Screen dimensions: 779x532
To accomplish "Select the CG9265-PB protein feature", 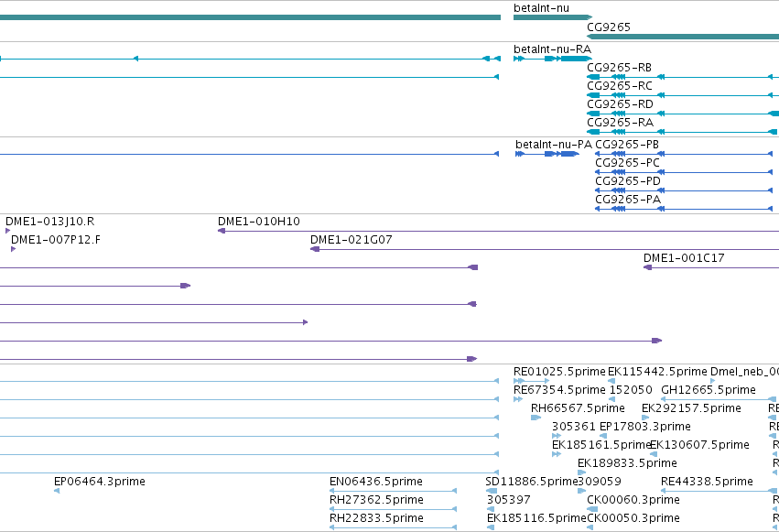I will 684,154.
